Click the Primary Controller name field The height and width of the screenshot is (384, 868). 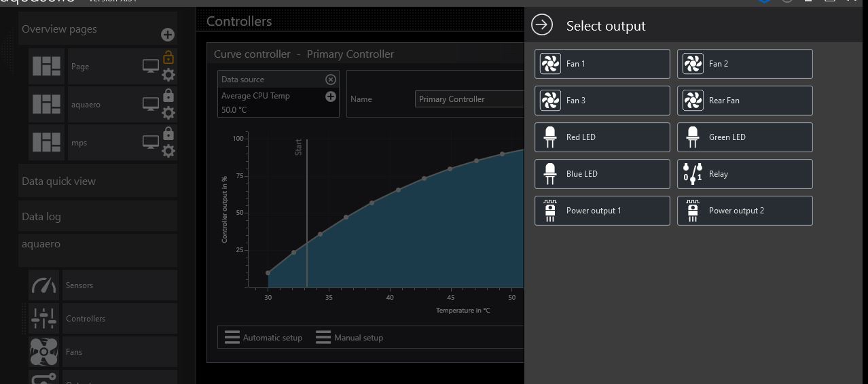tap(470, 99)
